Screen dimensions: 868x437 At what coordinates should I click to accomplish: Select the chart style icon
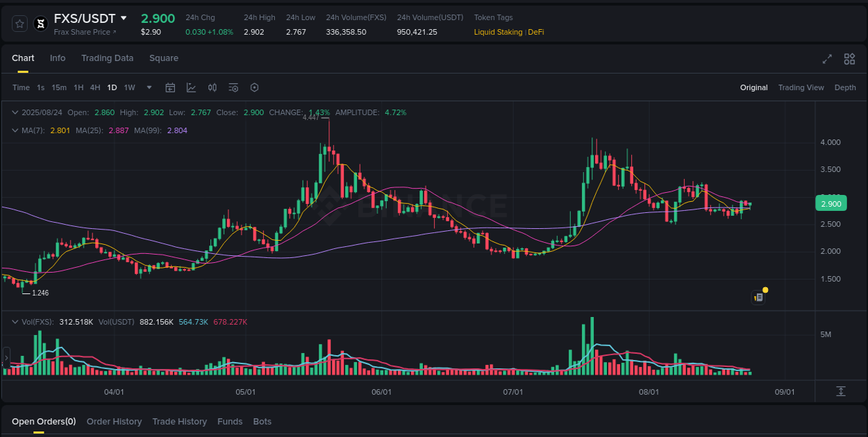pyautogui.click(x=191, y=87)
